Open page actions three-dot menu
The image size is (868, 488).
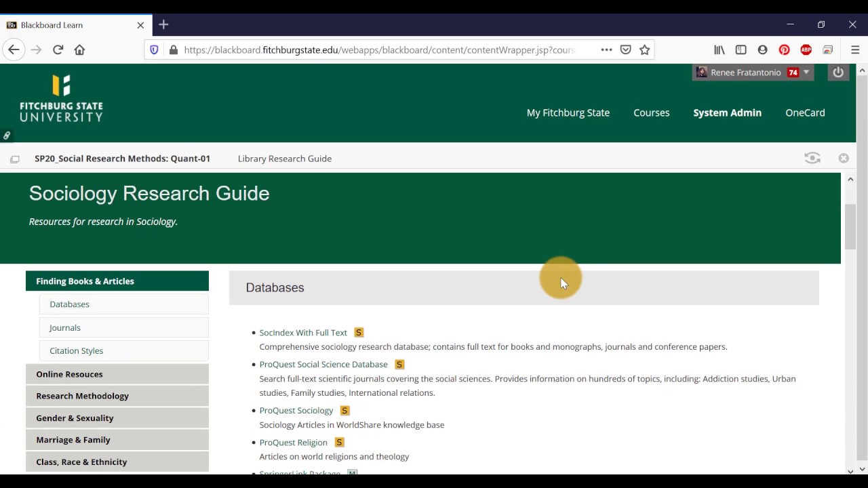(x=606, y=49)
